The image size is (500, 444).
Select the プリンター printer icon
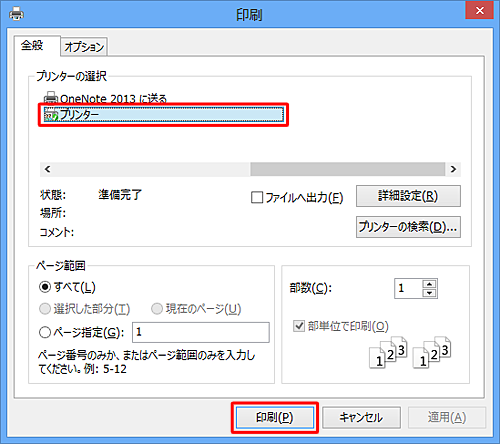click(x=51, y=115)
